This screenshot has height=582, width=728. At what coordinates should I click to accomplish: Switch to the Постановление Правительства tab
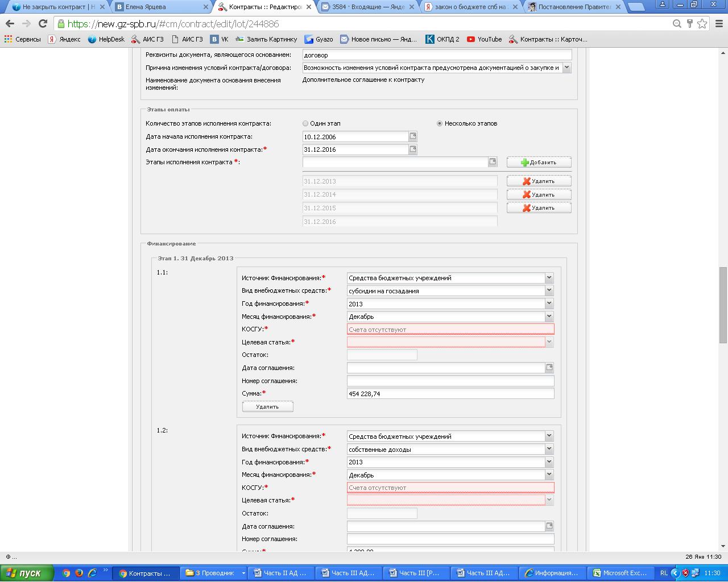tap(573, 7)
